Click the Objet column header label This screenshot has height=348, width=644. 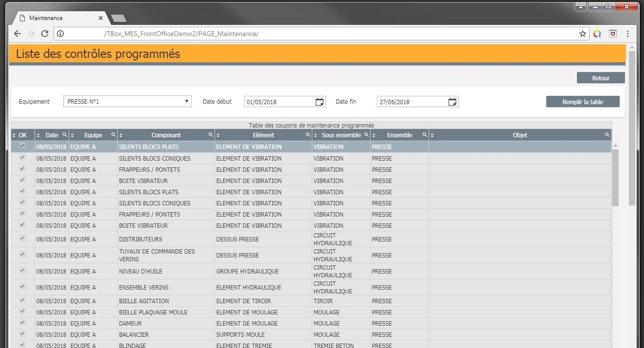pyautogui.click(x=520, y=135)
